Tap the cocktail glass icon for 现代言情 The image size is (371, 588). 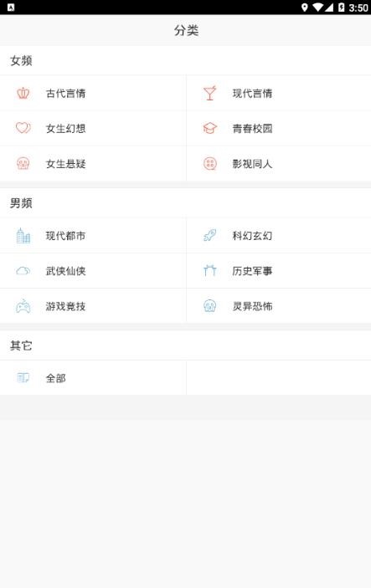coord(209,93)
